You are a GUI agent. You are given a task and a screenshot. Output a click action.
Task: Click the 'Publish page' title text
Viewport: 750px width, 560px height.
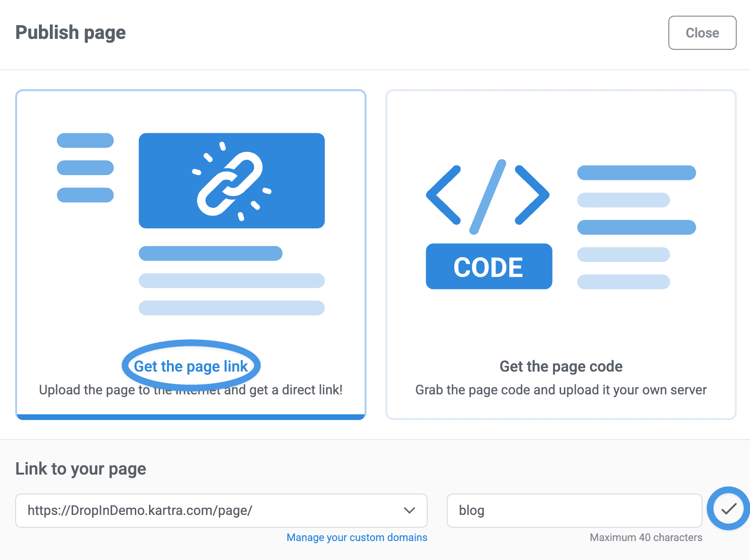pyautogui.click(x=71, y=33)
